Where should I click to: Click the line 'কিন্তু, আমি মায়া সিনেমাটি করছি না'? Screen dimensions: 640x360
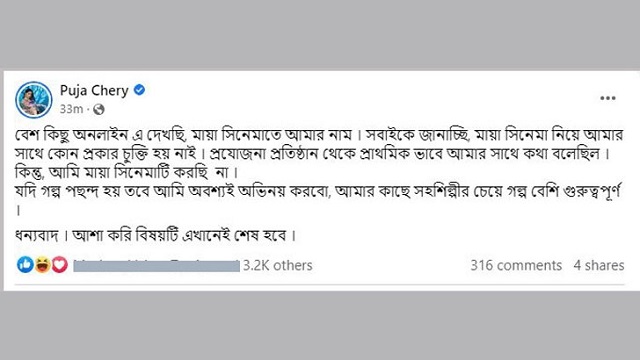126,172
